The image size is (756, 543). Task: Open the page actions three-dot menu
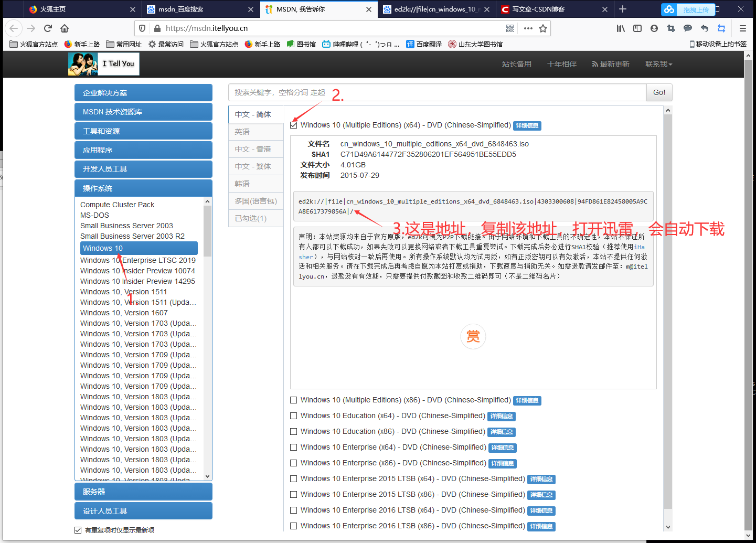click(x=528, y=28)
